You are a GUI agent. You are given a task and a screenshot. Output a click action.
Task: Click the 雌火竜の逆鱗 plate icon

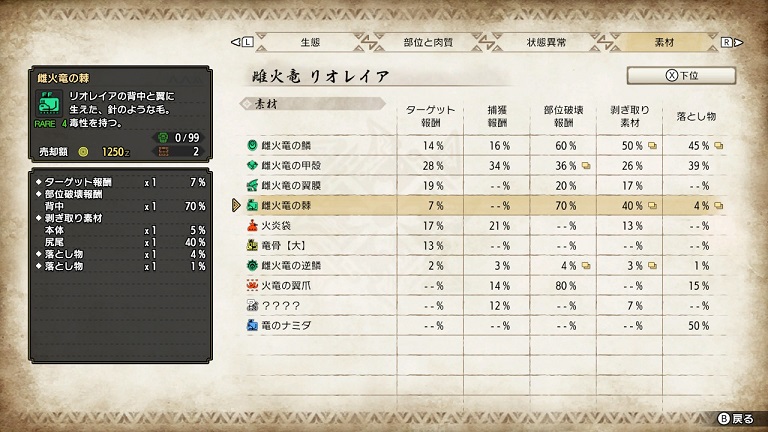(x=252, y=265)
